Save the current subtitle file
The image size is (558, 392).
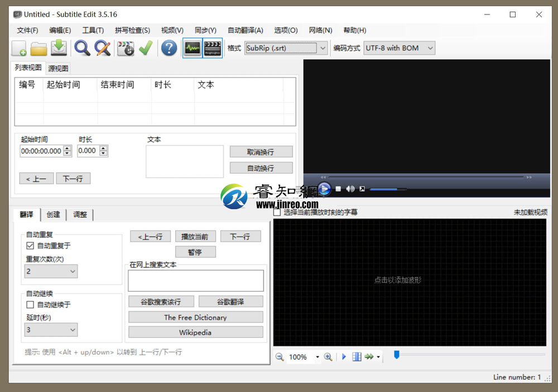pos(59,48)
